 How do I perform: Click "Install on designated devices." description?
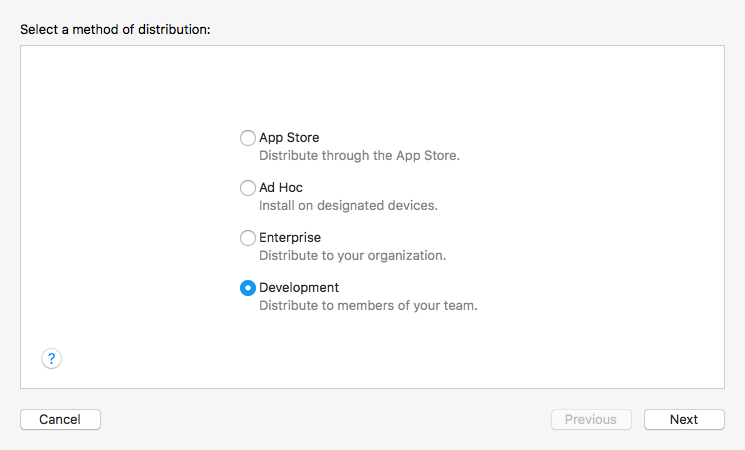point(348,206)
